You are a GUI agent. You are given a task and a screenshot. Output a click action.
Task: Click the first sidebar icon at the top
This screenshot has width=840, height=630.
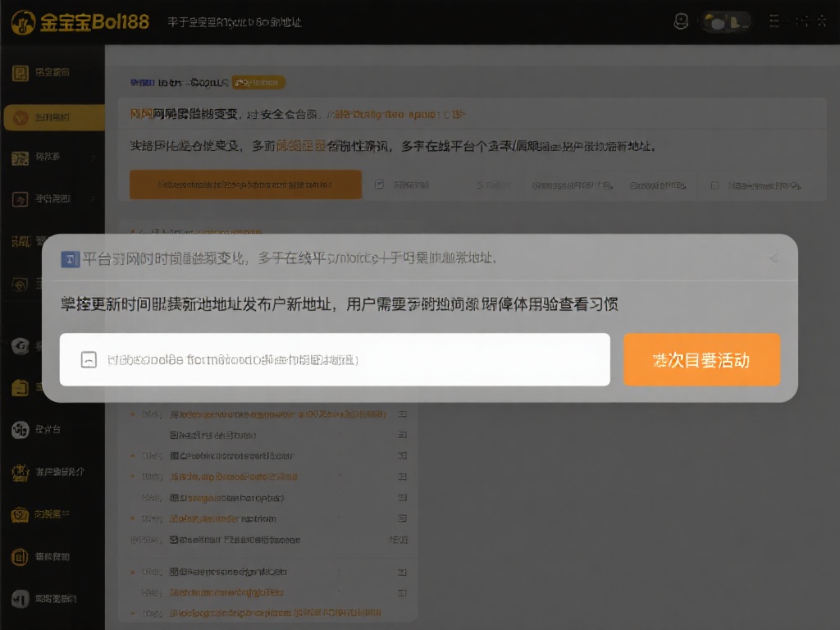pos(21,73)
